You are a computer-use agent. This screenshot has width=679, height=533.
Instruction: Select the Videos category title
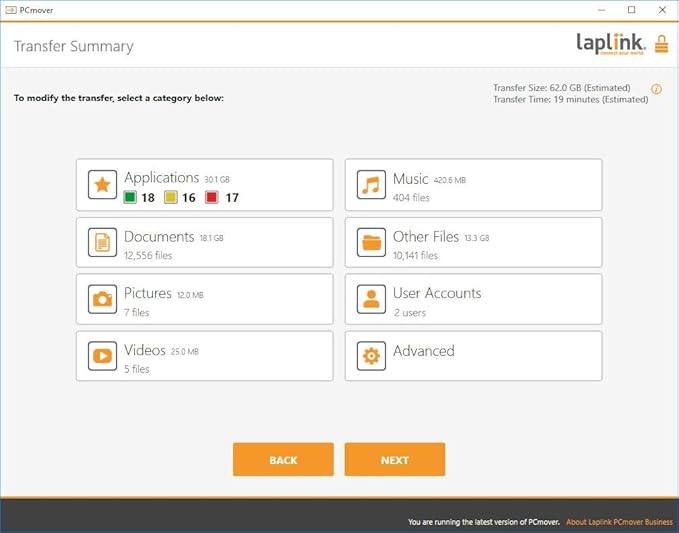click(145, 350)
